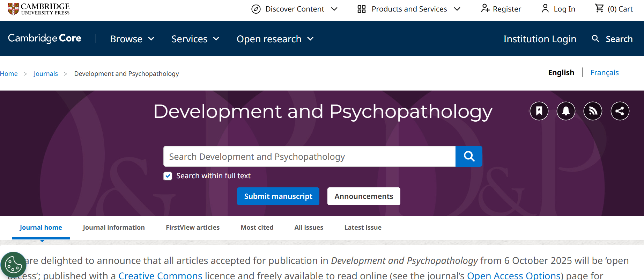Open the RSS feed icon
The image size is (644, 280).
(x=593, y=111)
